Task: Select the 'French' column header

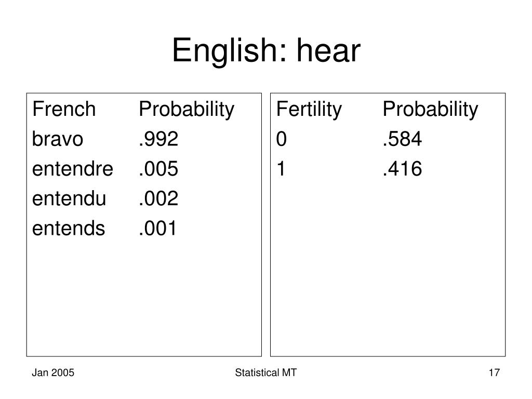Action: pos(64,109)
